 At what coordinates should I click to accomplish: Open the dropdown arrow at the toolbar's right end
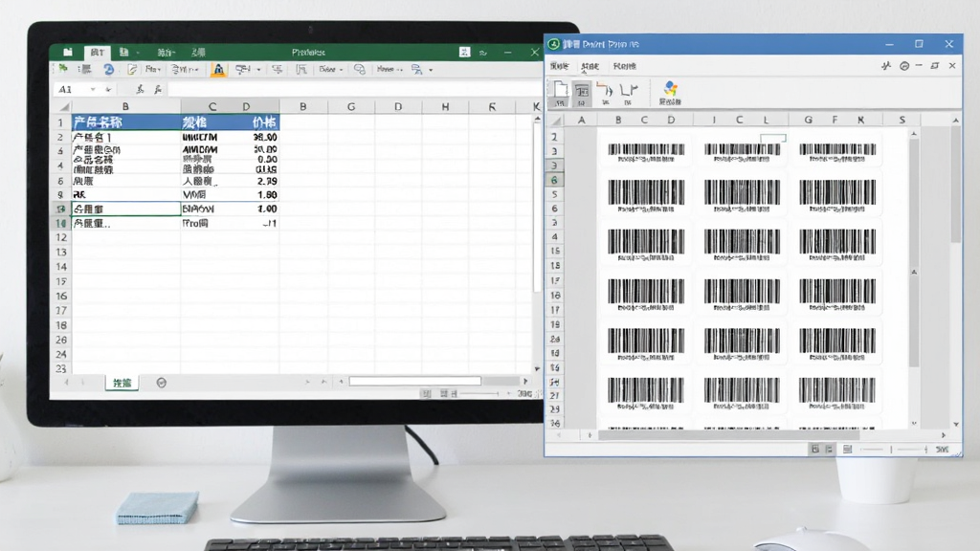click(x=431, y=69)
